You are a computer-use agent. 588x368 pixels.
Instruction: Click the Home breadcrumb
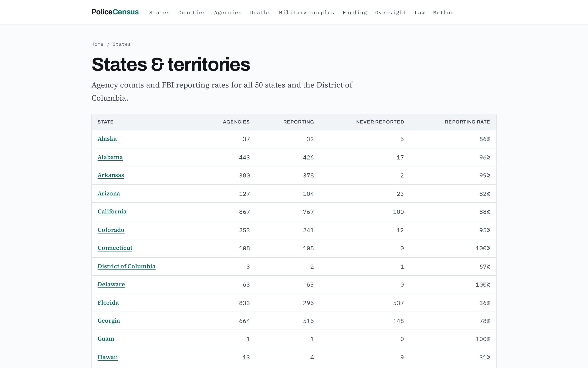97,44
